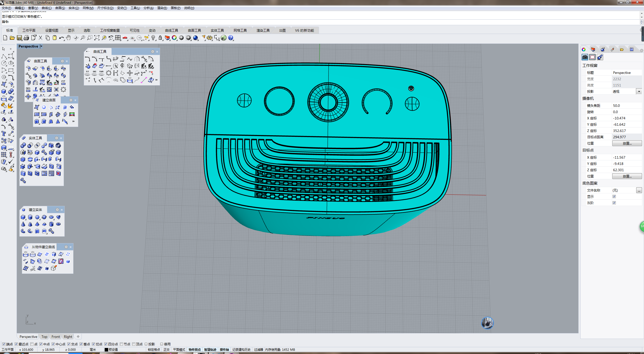The image size is (644, 354).
Task: Open the 投影 projection dropdown
Action: pos(639,92)
